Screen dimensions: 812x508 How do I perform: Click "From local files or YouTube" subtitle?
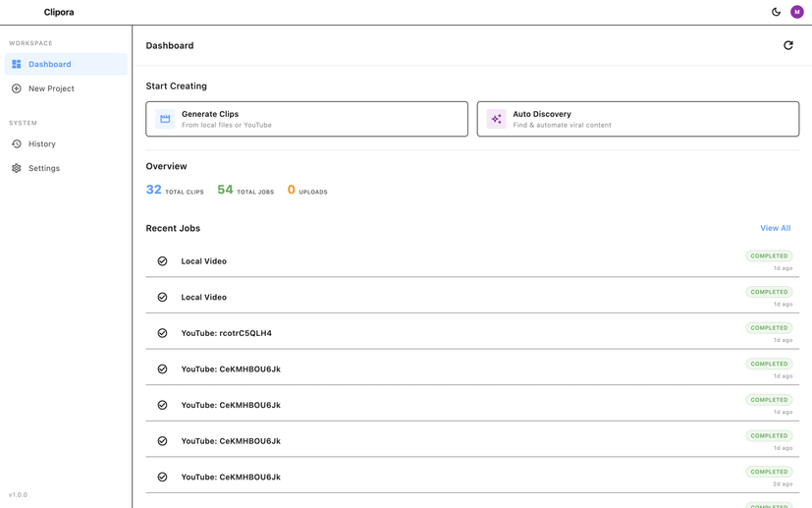[226, 125]
